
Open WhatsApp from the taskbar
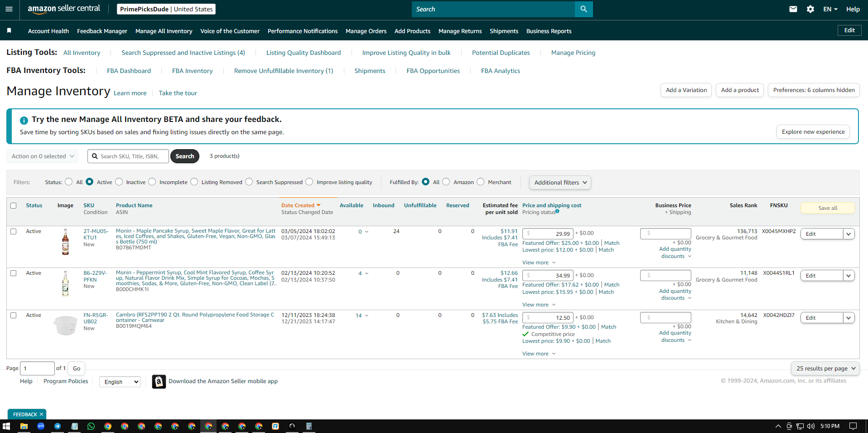91,426
